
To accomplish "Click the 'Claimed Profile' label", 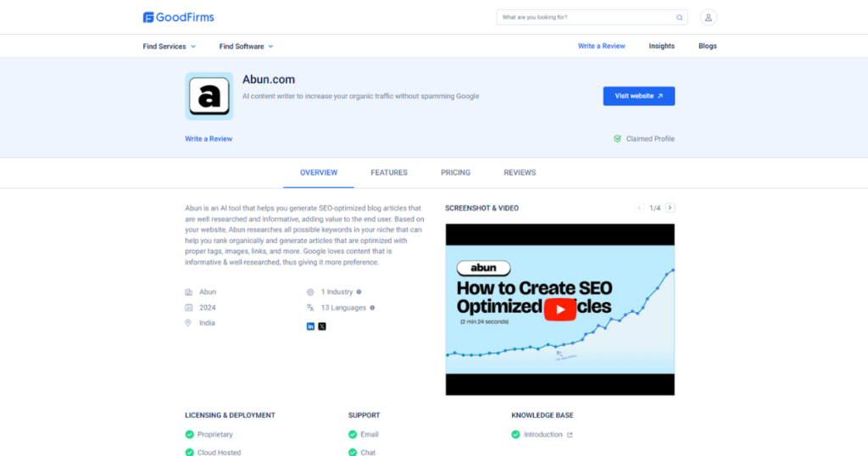I will (x=650, y=139).
